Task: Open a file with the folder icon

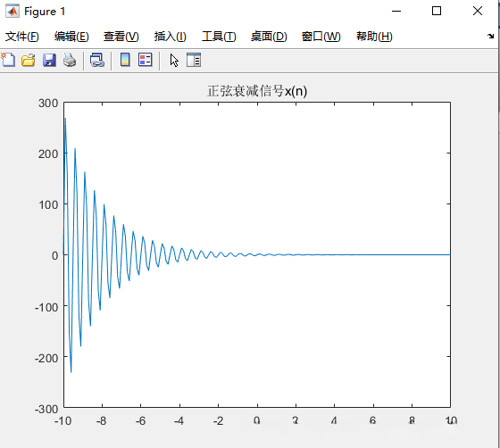Action: pos(29,60)
